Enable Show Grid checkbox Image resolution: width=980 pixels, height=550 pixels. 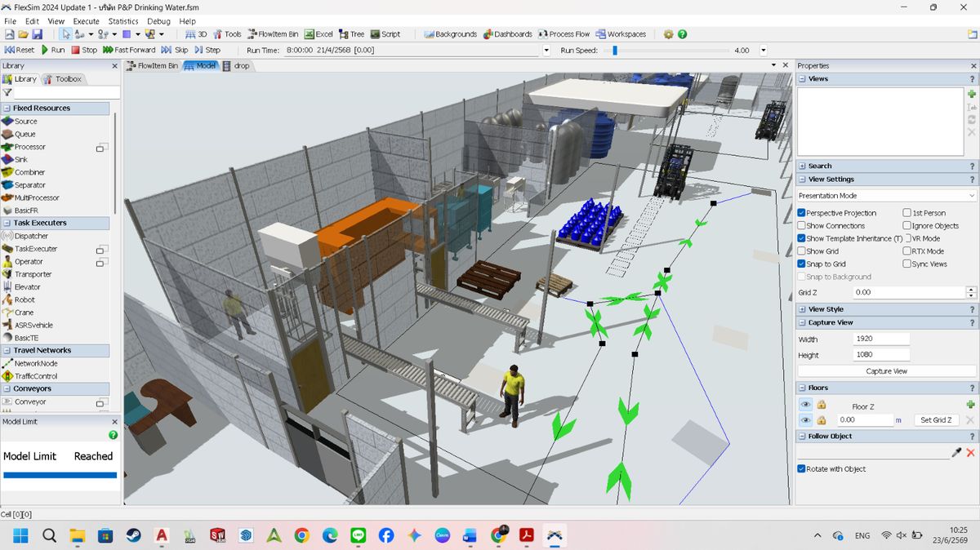801,251
